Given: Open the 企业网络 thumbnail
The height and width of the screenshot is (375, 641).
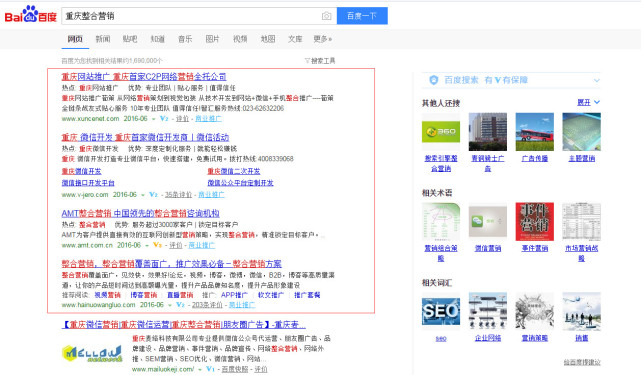Looking at the screenshot, I should pos(488,311).
